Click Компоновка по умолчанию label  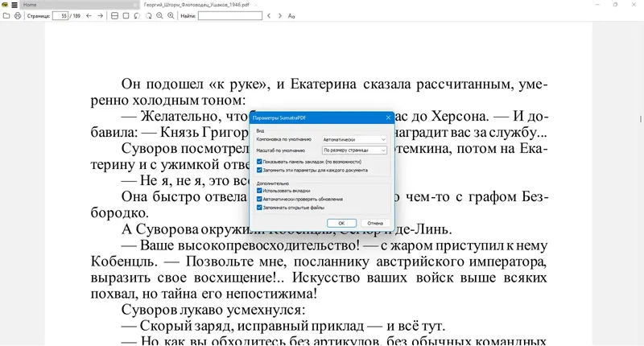coord(284,139)
